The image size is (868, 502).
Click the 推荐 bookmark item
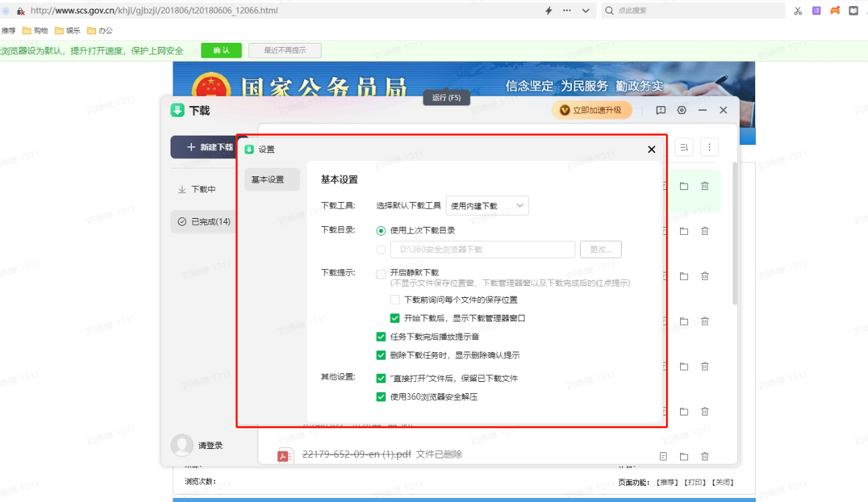point(8,30)
